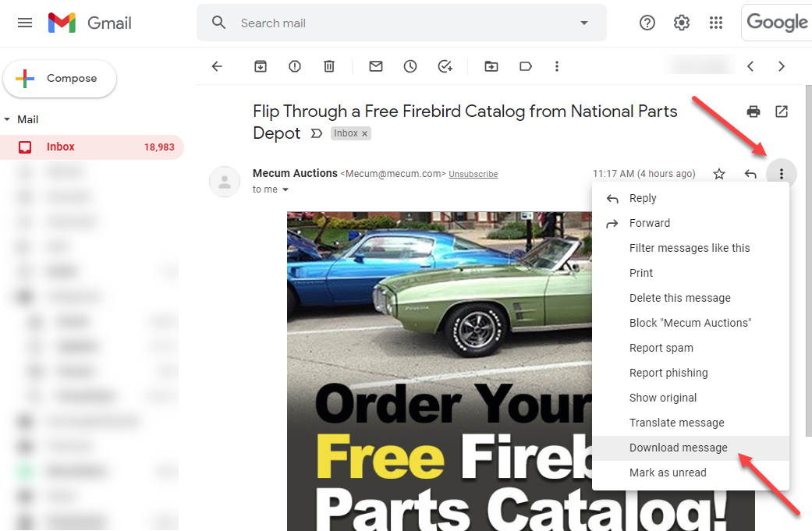
Task: Click the Snooze clock icon
Action: pos(410,66)
